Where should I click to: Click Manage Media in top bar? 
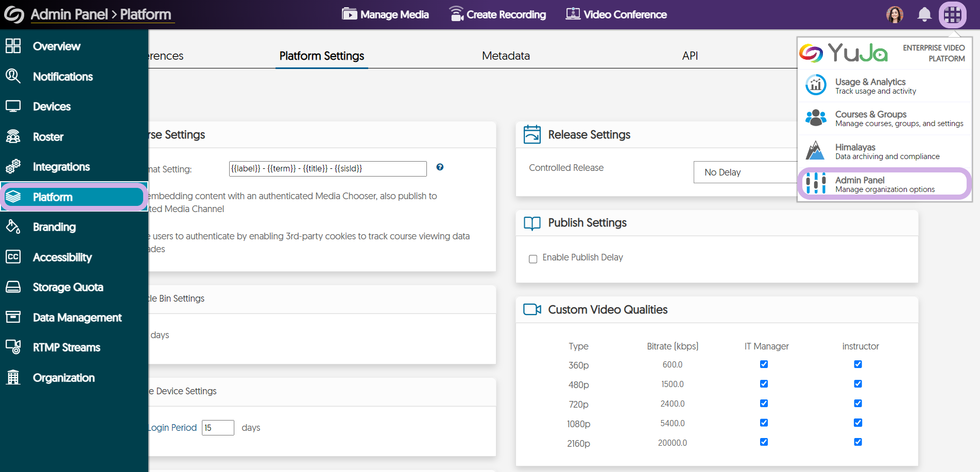pos(385,14)
